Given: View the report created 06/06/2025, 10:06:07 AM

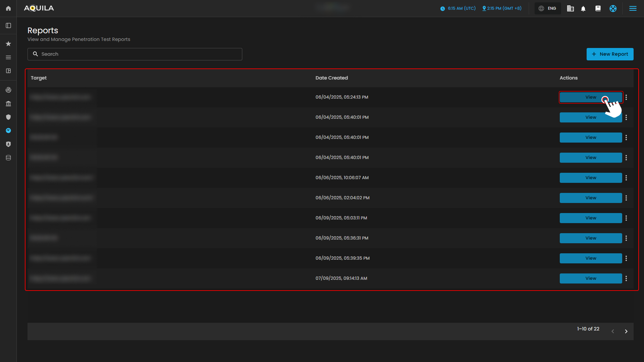Looking at the screenshot, I should pos(591,178).
